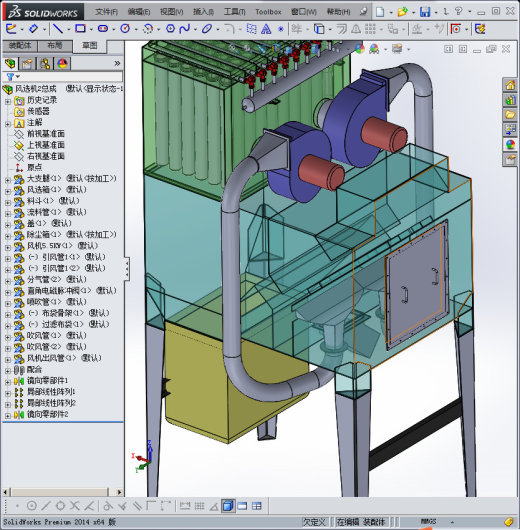Click the Open file icon

(402, 12)
